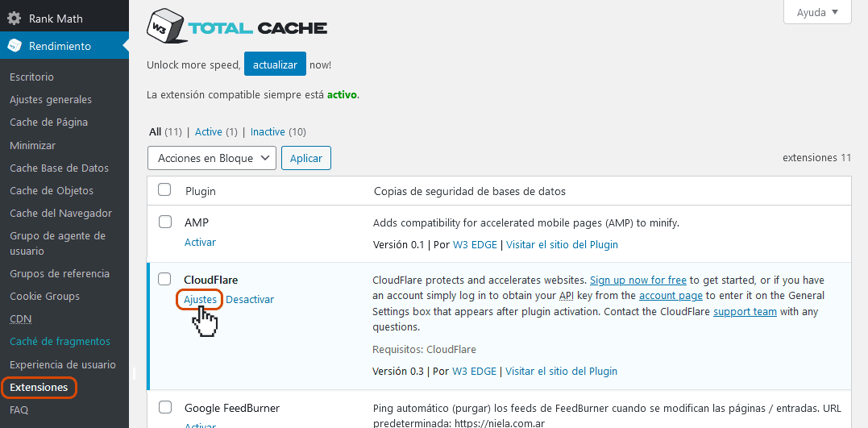Toggle the Google FeedBurner checkbox

click(x=164, y=407)
